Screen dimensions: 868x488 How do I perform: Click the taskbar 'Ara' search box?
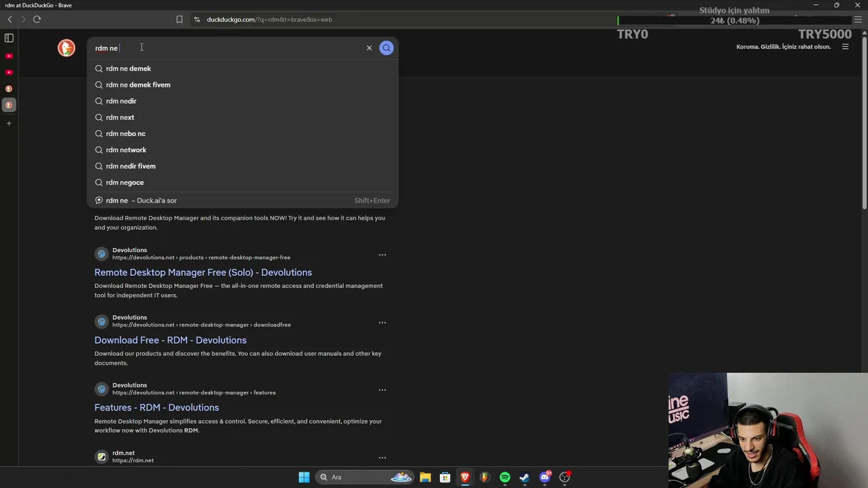click(365, 477)
